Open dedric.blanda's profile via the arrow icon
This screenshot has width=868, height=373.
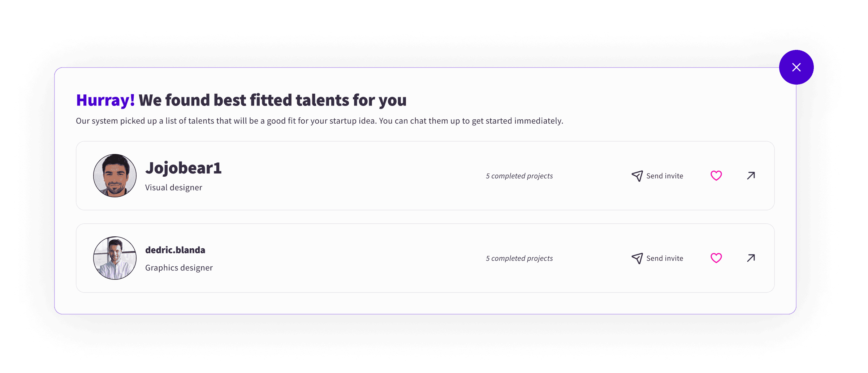click(751, 258)
